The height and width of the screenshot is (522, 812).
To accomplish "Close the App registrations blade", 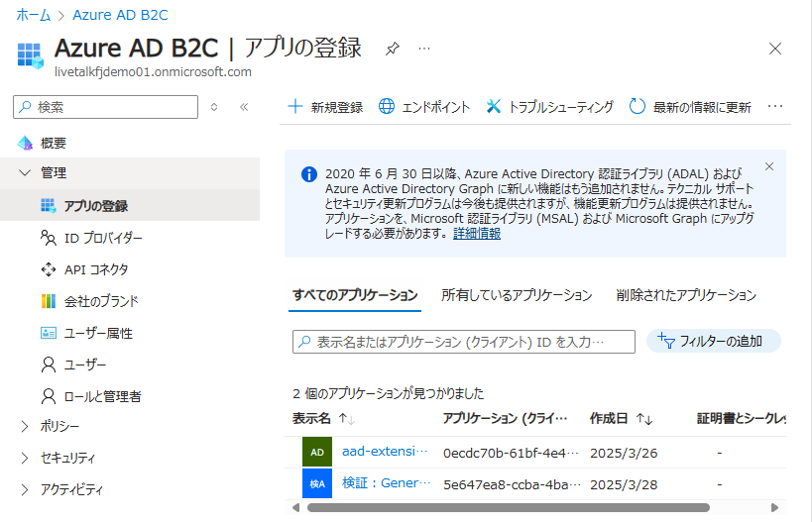I will [774, 49].
